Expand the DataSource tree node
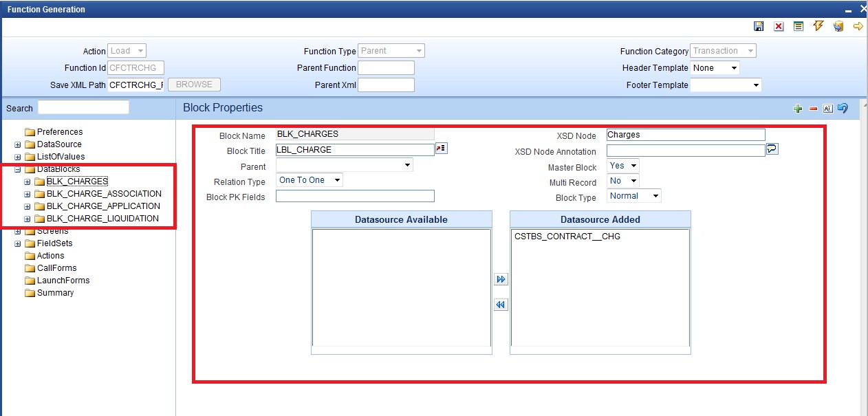Viewport: 868px width, 416px height. tap(18, 144)
